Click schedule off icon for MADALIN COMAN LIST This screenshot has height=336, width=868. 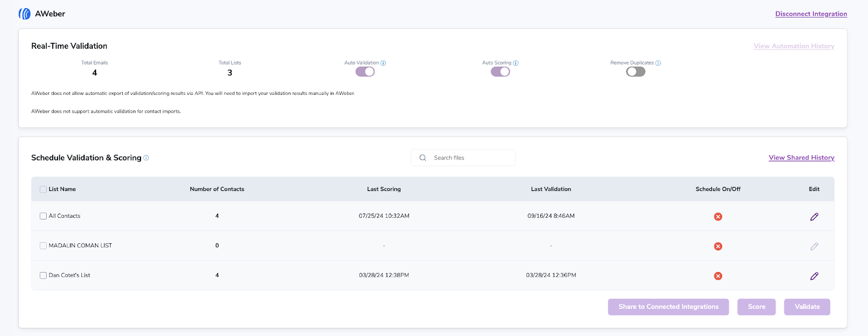click(718, 246)
